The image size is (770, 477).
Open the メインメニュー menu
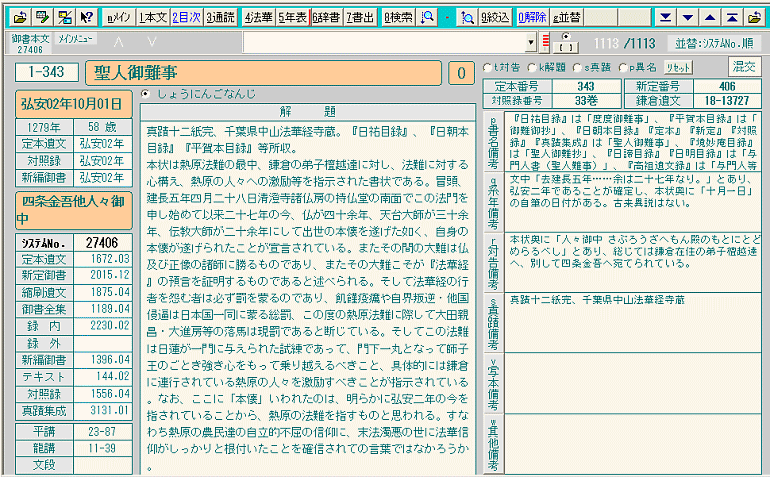[x=76, y=37]
